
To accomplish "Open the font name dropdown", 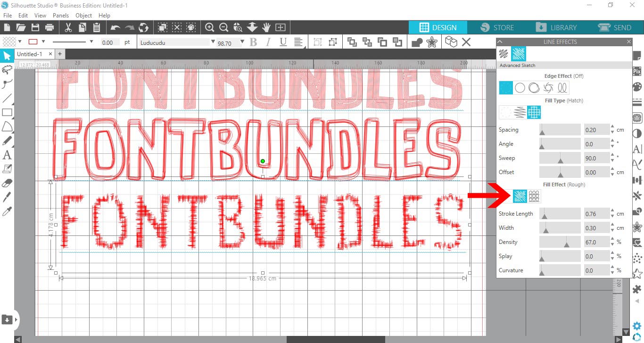I will [213, 42].
